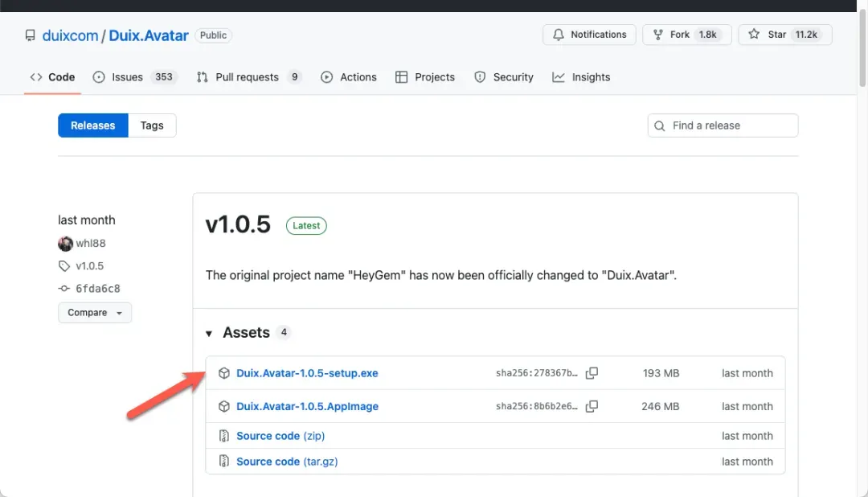Copy sha256 hash of AppImage asset
The image size is (868, 497).
592,407
